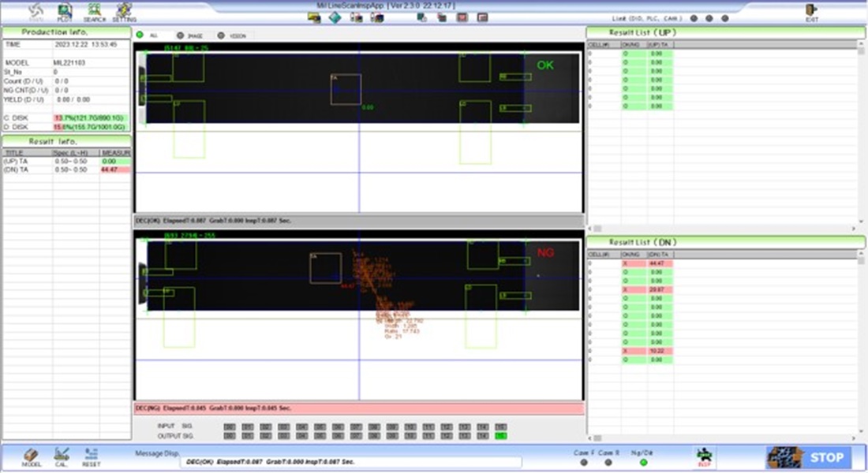Open the SETTING icon
The image size is (868, 473).
pyautogui.click(x=124, y=11)
